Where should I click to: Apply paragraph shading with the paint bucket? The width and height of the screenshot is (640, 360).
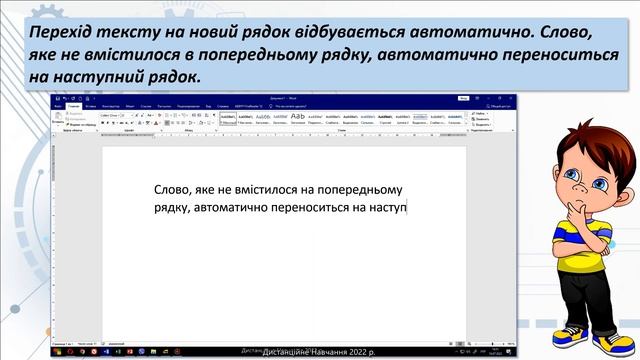(201, 123)
